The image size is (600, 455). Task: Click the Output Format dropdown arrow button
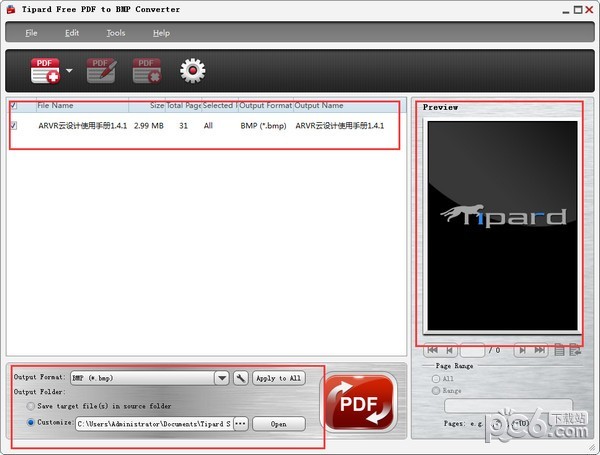pos(222,378)
